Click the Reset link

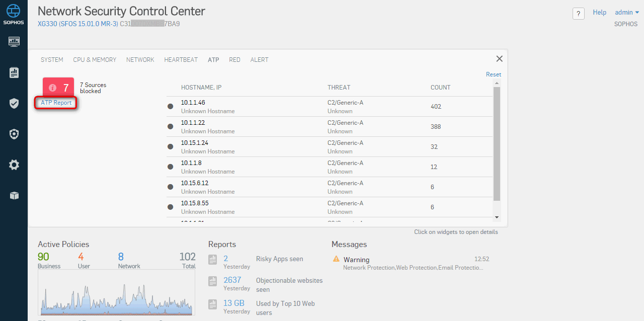pyautogui.click(x=494, y=74)
